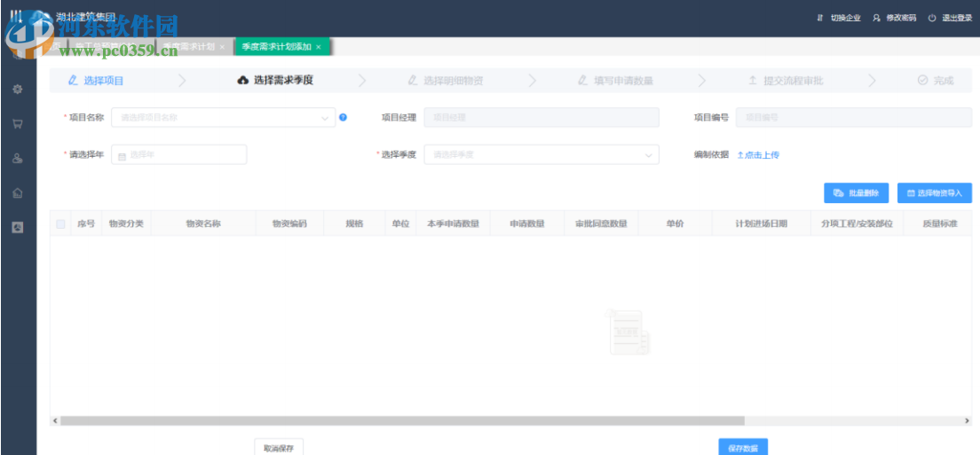Click the 序号 column header
The image size is (980, 455).
(86, 224)
